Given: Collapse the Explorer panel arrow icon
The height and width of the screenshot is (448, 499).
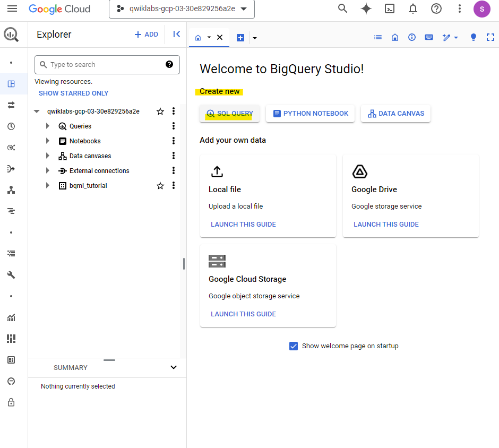Looking at the screenshot, I should [x=177, y=34].
